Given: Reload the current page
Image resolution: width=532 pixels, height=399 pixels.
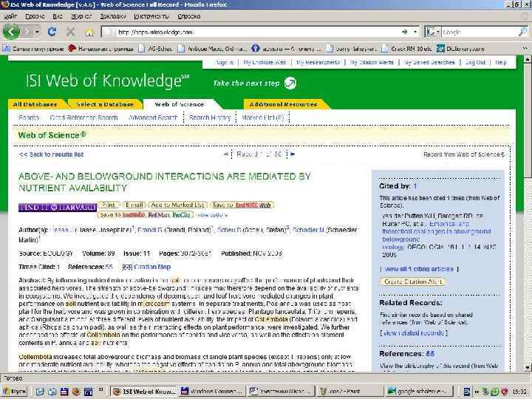Looking at the screenshot, I should (x=52, y=33).
